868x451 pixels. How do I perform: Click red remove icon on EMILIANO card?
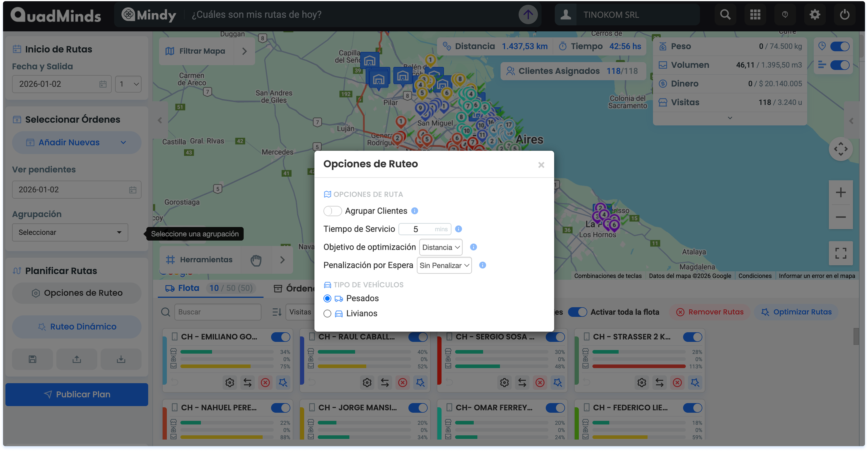point(265,383)
